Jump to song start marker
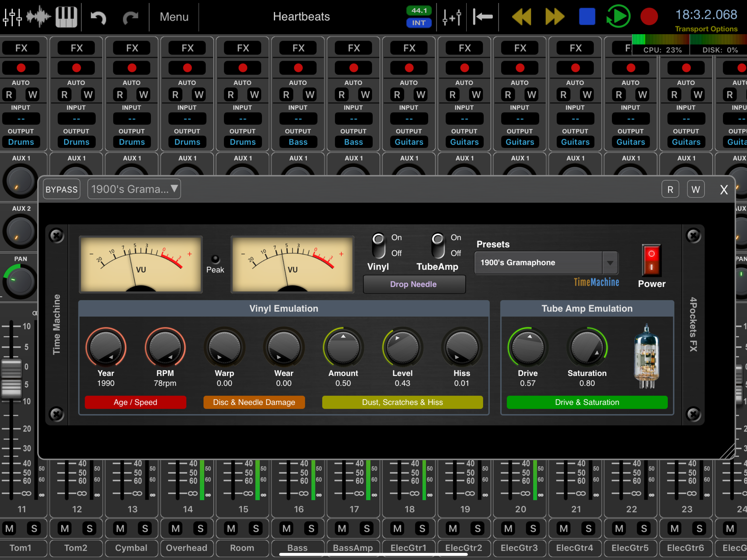Image resolution: width=747 pixels, height=560 pixels. (483, 17)
